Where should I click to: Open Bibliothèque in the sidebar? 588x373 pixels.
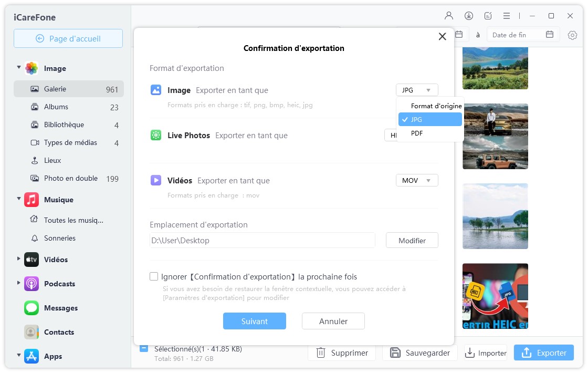tap(69, 125)
